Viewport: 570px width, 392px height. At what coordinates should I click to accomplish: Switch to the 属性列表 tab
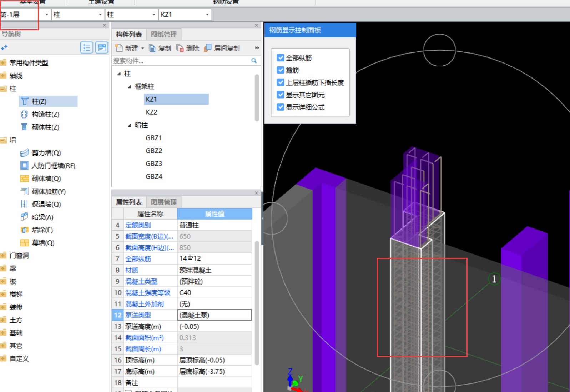pyautogui.click(x=129, y=202)
